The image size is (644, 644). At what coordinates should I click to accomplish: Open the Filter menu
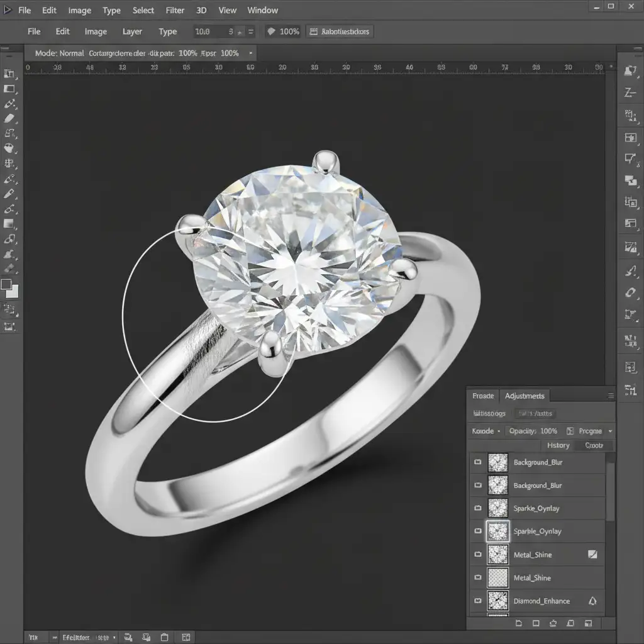(175, 10)
